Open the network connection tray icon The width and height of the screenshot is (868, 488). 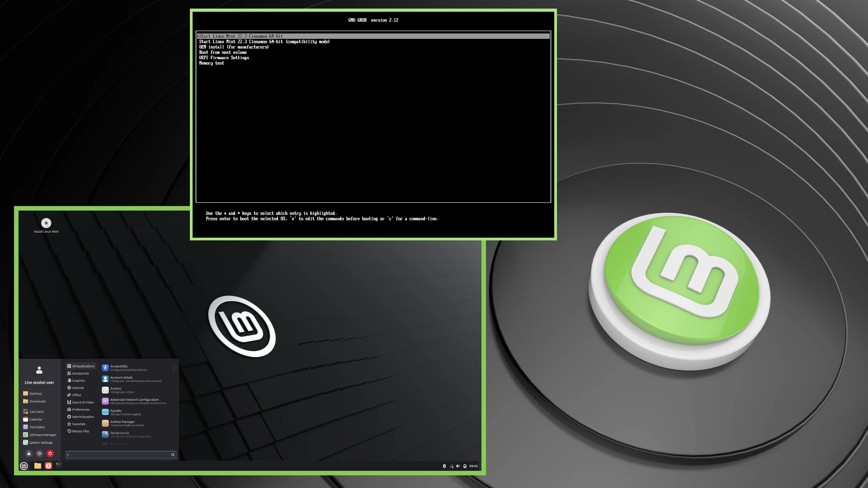pyautogui.click(x=451, y=466)
